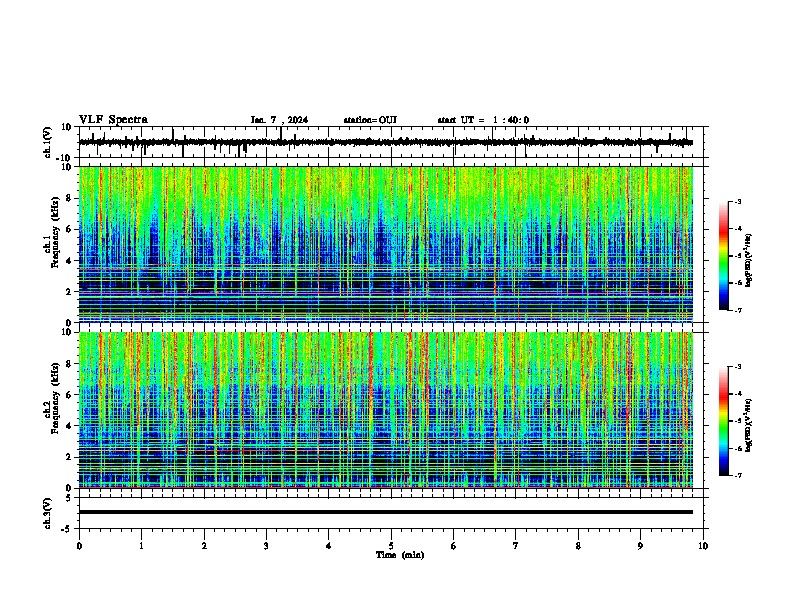
Task: Click time axis tick label 8
Action: tap(578, 546)
